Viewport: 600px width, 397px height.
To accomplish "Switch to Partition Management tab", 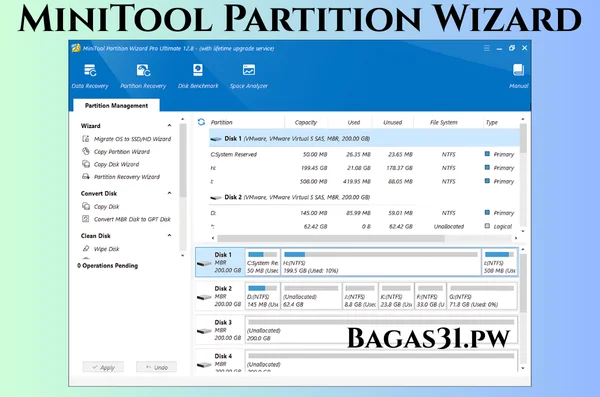I will point(116,105).
